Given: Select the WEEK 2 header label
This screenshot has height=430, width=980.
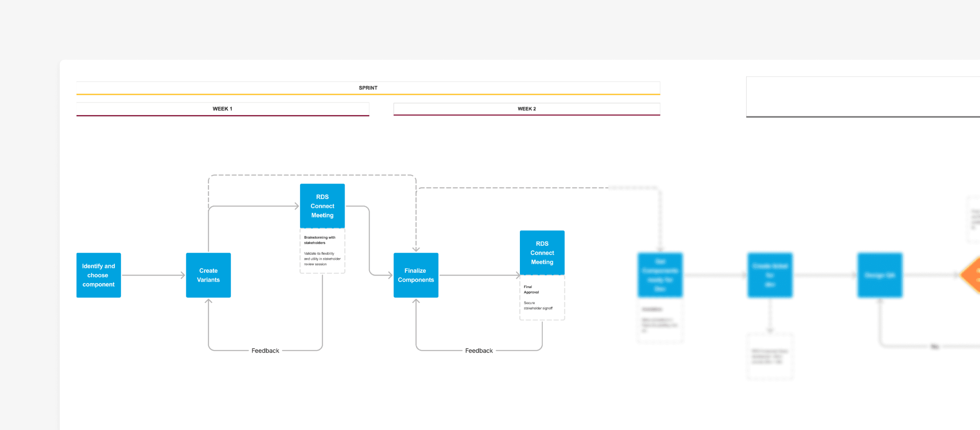Looking at the screenshot, I should point(526,109).
